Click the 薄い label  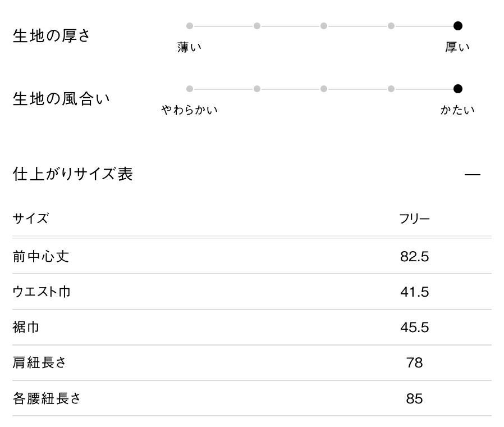[189, 48]
